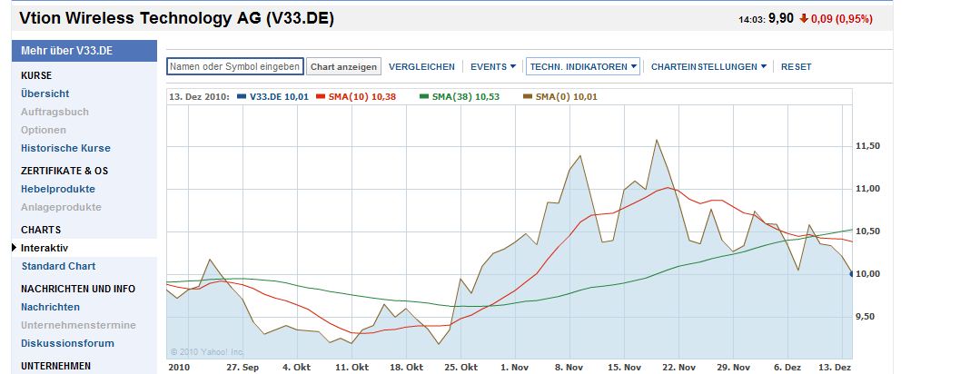Open Historische Kurse page

pyautogui.click(x=65, y=148)
